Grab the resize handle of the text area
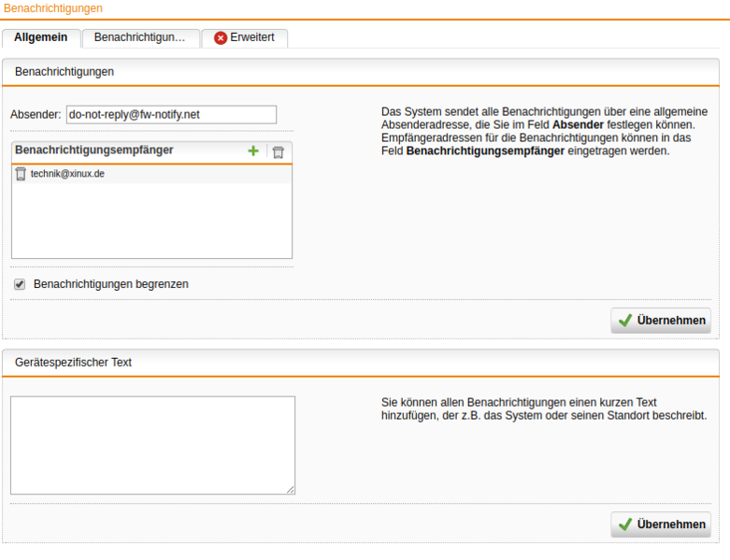Viewport: 730px width, 560px height. (x=291, y=489)
